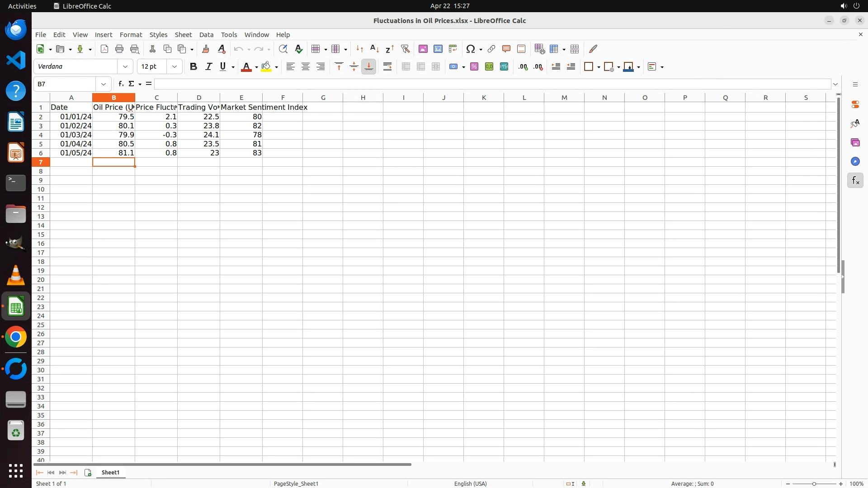Open the Data menu

click(x=206, y=35)
